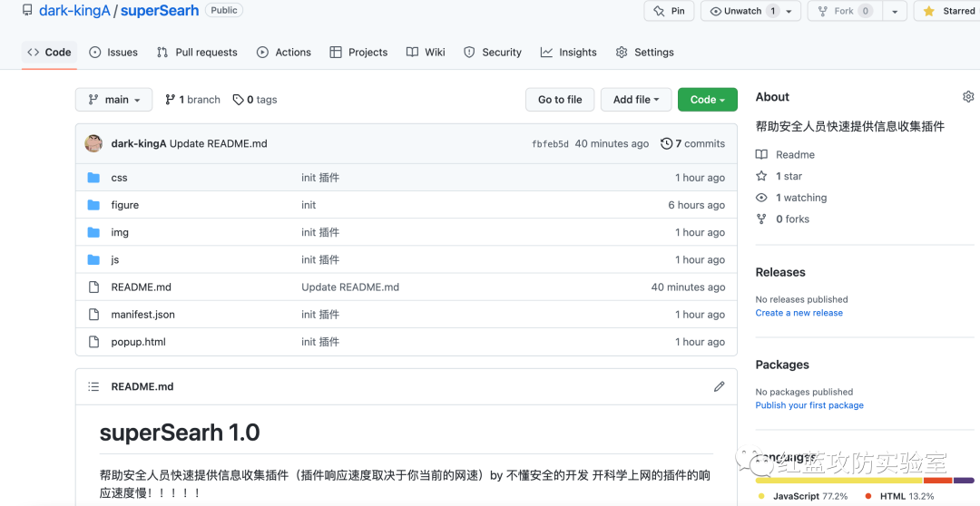Image resolution: width=980 pixels, height=506 pixels.
Task: Open the Projects tab
Action: [358, 53]
